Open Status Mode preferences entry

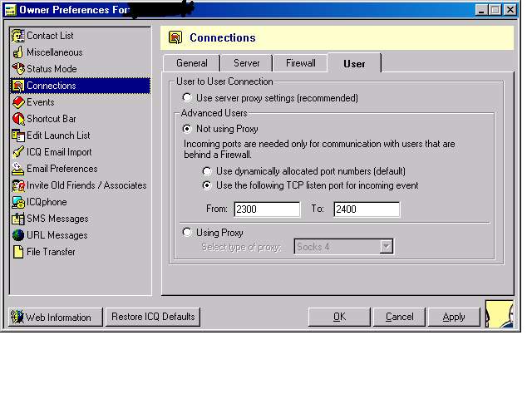52,69
